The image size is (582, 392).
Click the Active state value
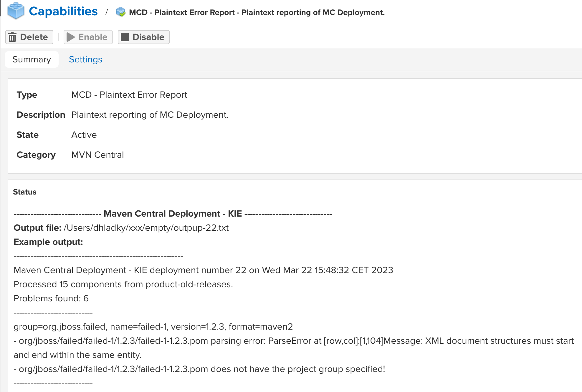pos(84,135)
